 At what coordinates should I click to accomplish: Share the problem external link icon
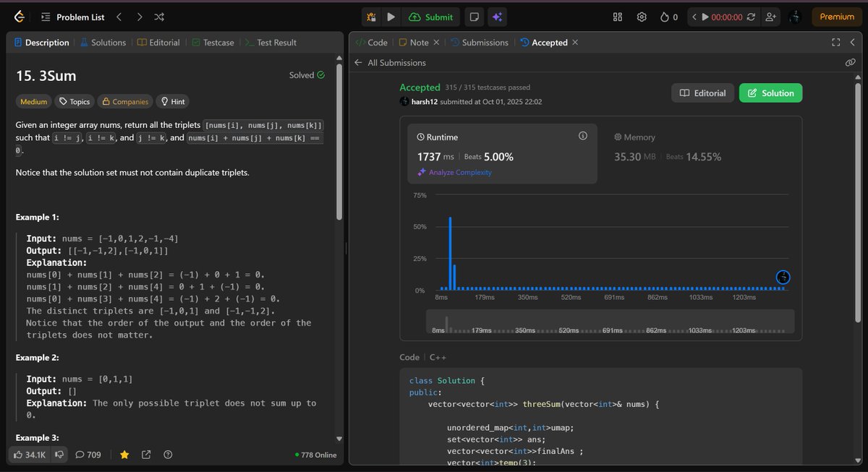(146, 455)
